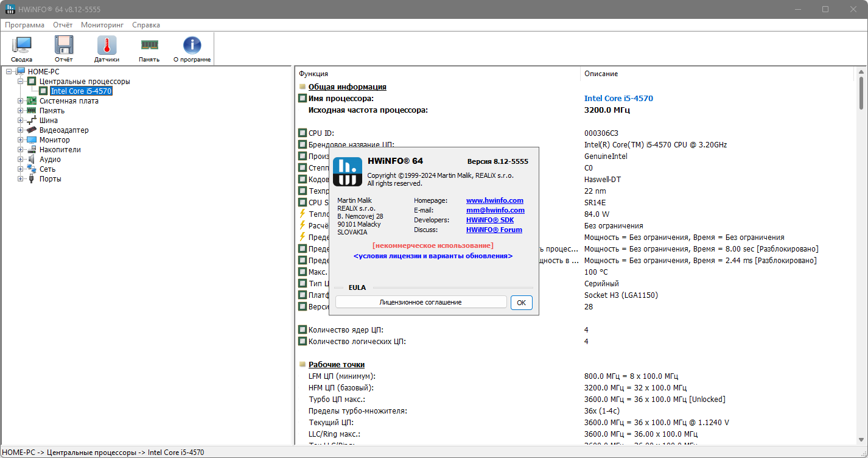
Task: Open условия лицензии и варианты обновления link
Action: 433,256
